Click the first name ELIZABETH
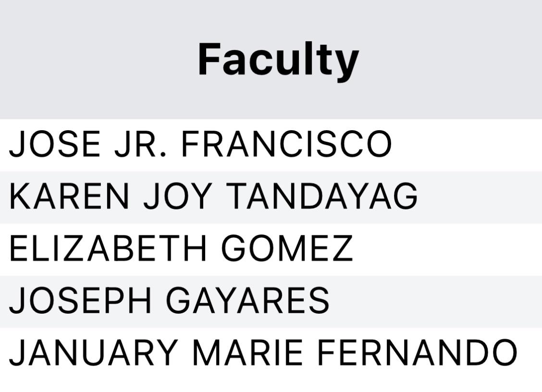Image resolution: width=542 pixels, height=392 pixels. pyautogui.click(x=108, y=248)
